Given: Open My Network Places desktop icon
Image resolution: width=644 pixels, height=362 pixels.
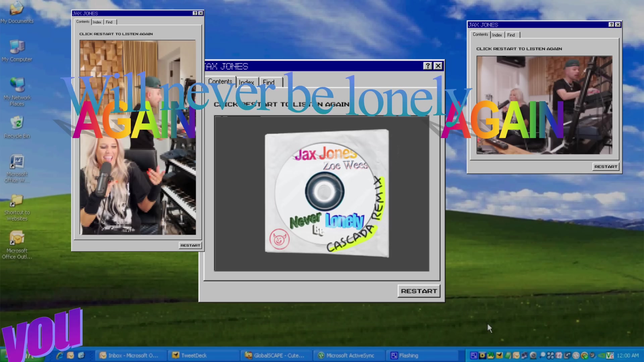Looking at the screenshot, I should coord(17,92).
